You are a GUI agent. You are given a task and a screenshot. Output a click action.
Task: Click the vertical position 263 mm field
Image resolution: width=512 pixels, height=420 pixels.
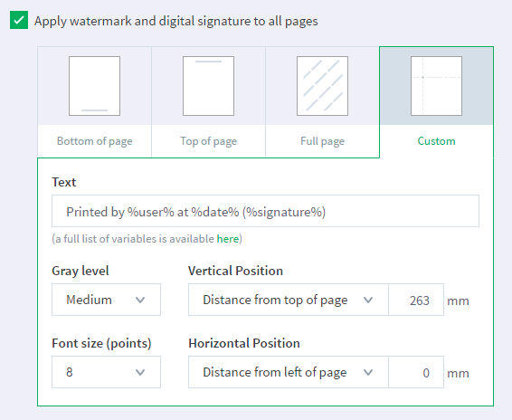click(x=416, y=300)
